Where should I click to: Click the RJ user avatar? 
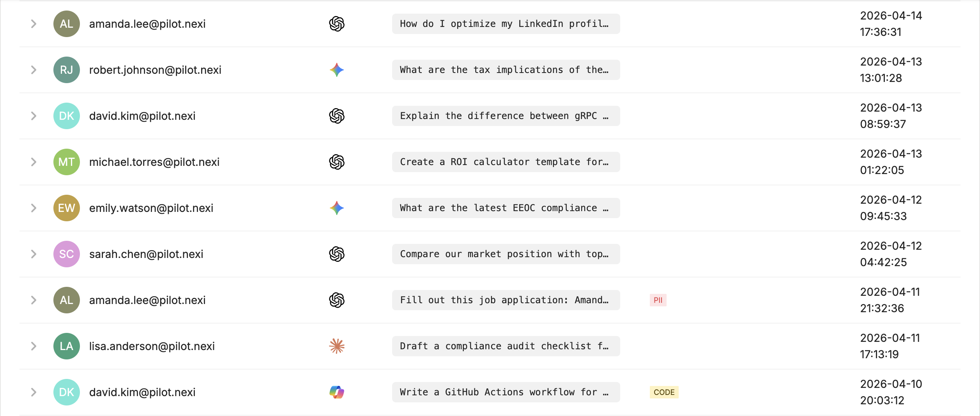(x=67, y=70)
